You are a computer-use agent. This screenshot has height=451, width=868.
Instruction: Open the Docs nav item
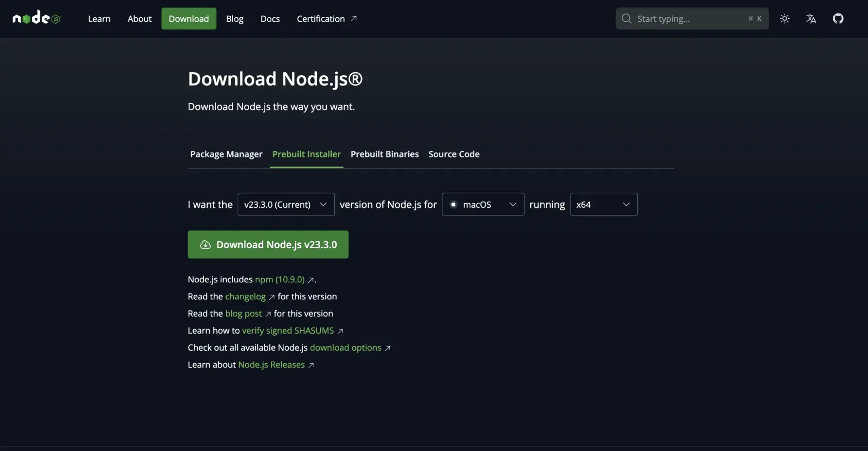pyautogui.click(x=270, y=19)
